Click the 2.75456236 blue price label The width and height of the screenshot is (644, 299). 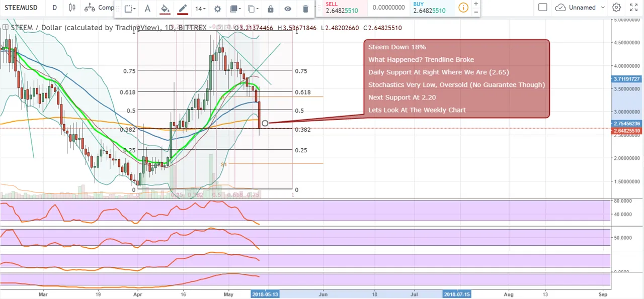[626, 124]
